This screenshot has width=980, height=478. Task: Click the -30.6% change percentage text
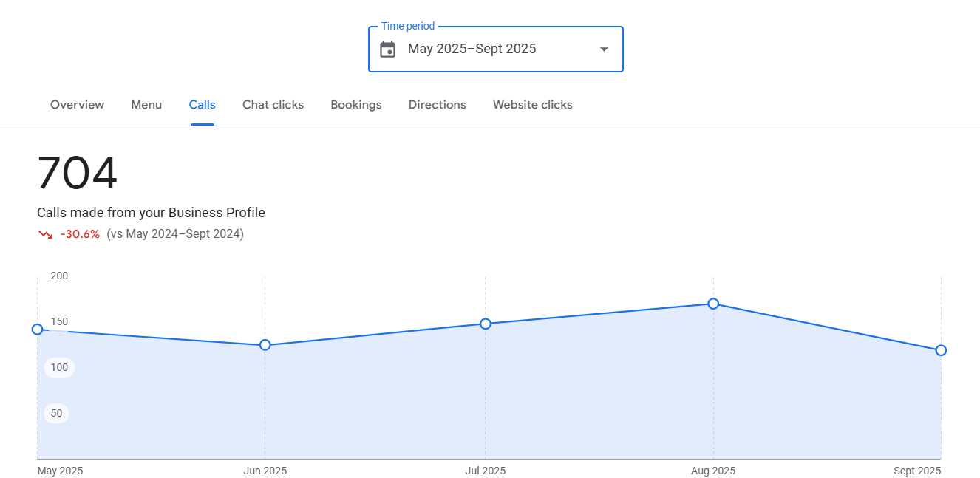pos(80,234)
